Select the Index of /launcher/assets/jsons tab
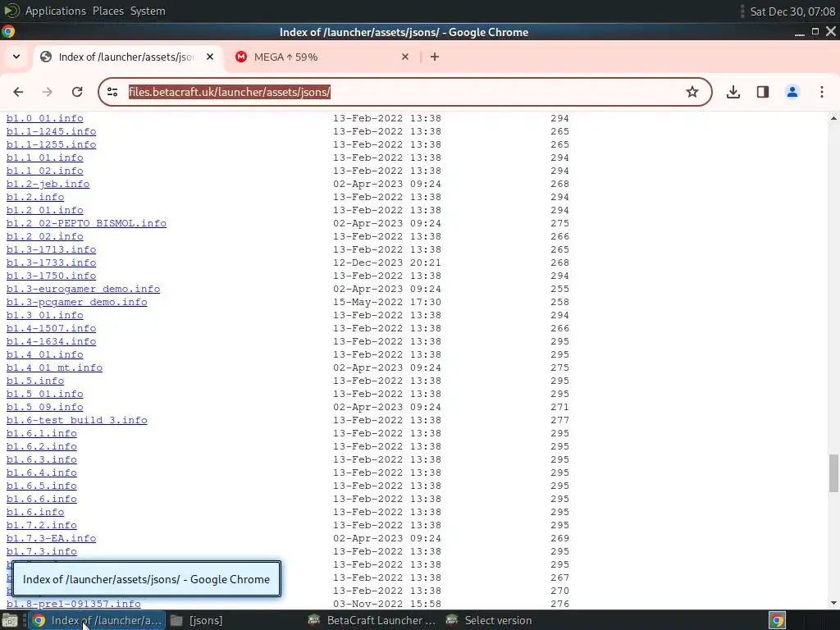The width and height of the screenshot is (840, 630). [129, 57]
